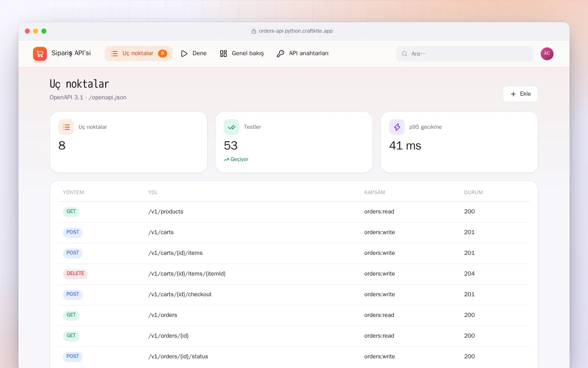Image resolution: width=588 pixels, height=368 pixels.
Task: Click the plus icon on the Ekle button
Action: pyautogui.click(x=514, y=94)
